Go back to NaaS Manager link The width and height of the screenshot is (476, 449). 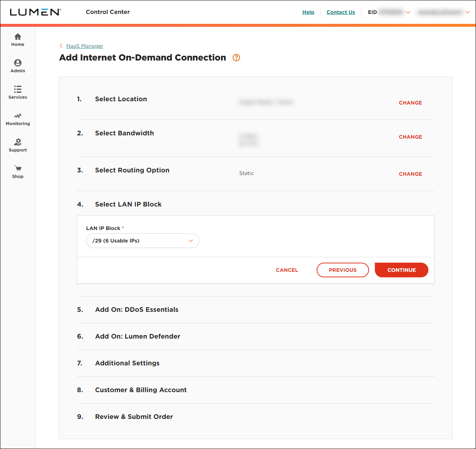point(85,46)
